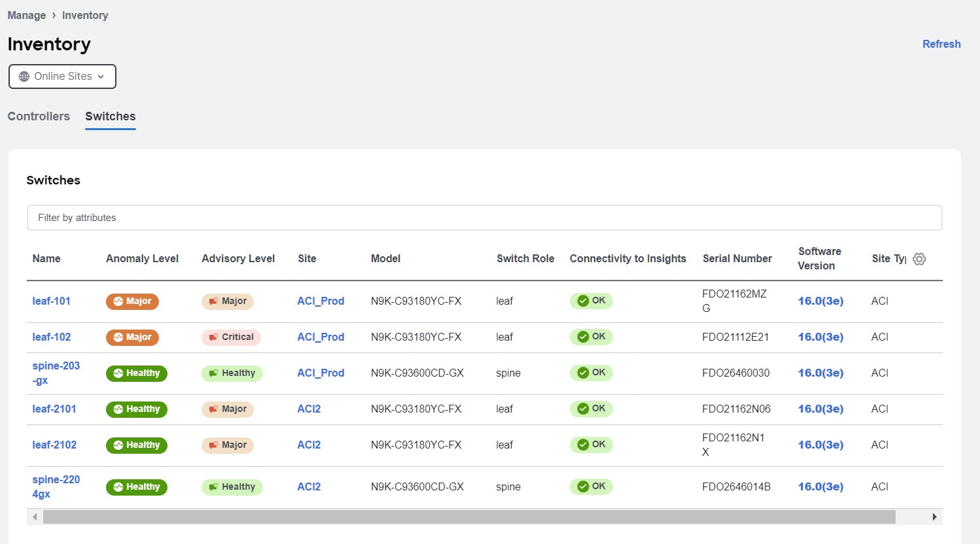Click OK connectivity badge for leaf-2101
This screenshot has height=544, width=980.
[591, 409]
